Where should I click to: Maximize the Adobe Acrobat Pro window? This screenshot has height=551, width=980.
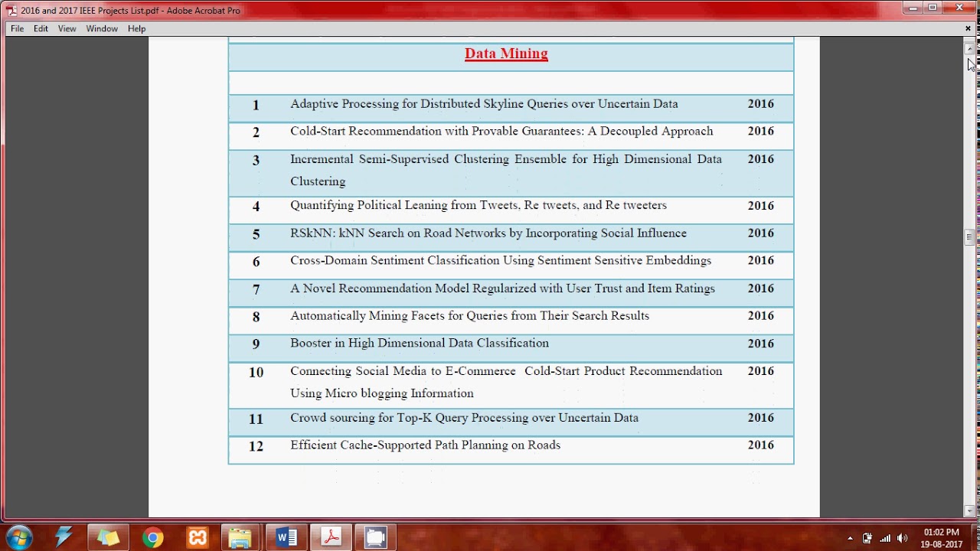[933, 8]
